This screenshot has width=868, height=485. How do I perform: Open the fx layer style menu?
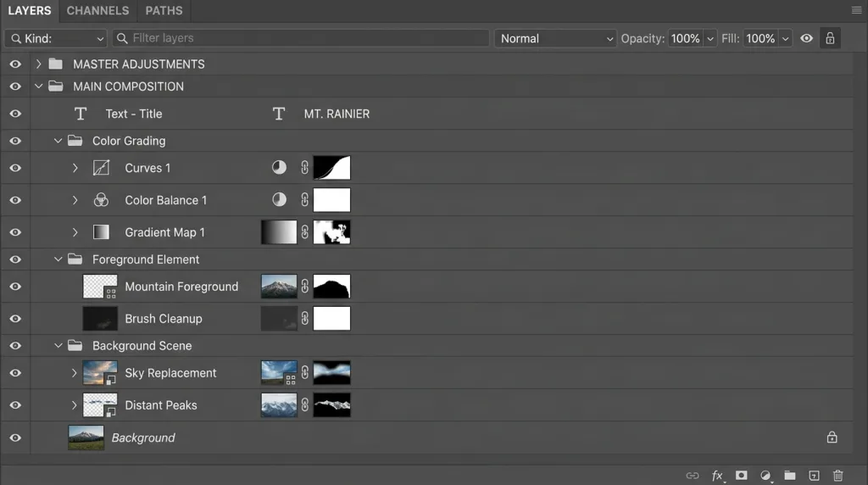tap(717, 476)
